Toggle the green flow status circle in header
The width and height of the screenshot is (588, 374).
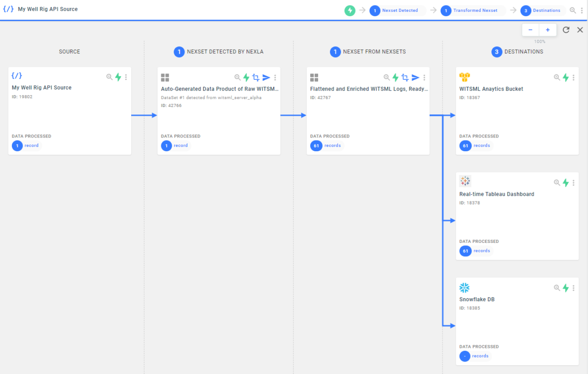click(350, 10)
